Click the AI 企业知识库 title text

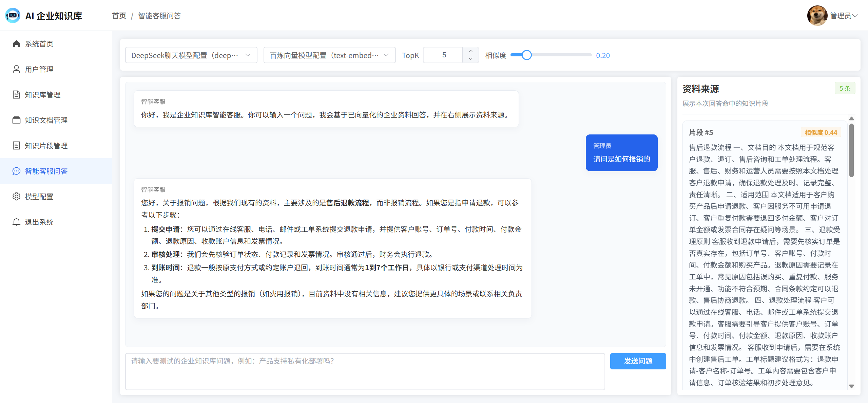pos(54,16)
